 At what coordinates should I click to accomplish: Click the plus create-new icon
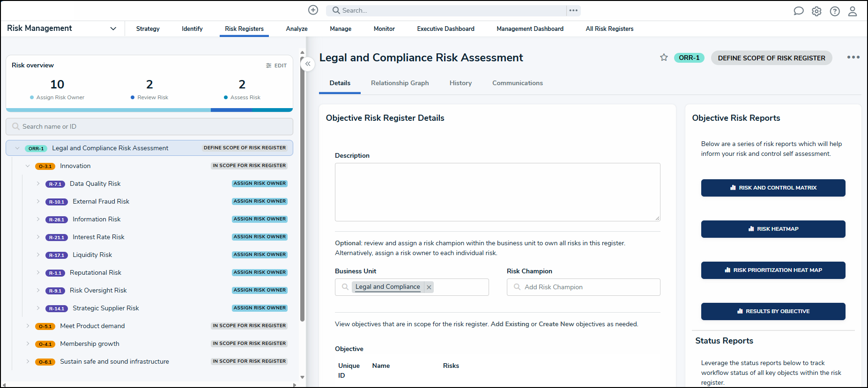click(x=313, y=10)
